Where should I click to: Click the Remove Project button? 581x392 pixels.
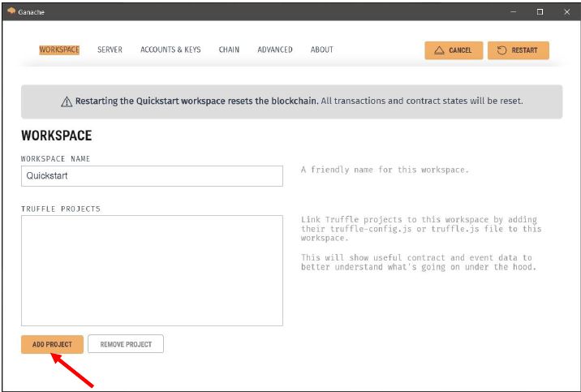126,344
